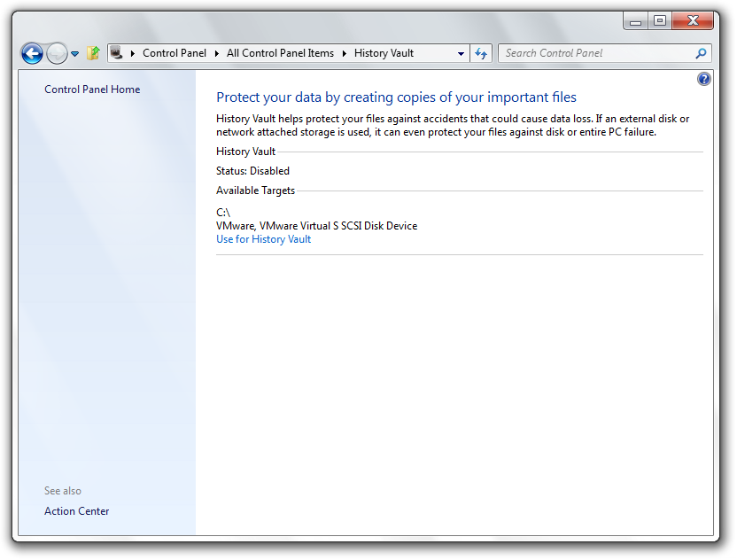Click the greyed Forward arrow button
Image resolution: width=737 pixels, height=560 pixels.
(58, 53)
